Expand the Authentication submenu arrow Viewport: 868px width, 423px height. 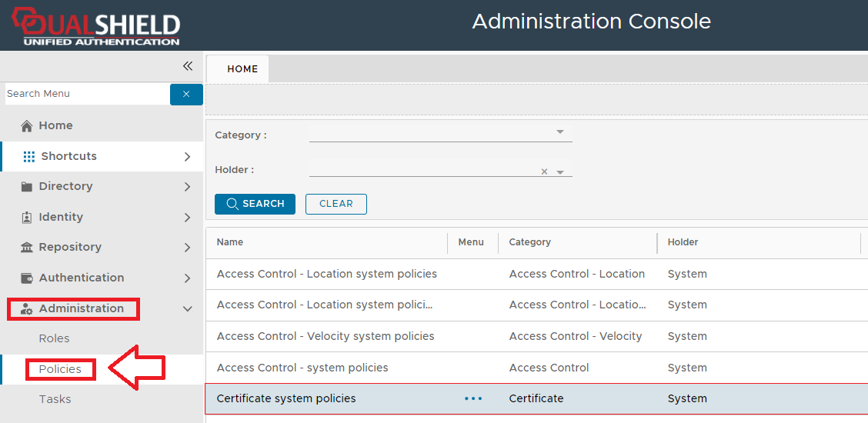187,278
